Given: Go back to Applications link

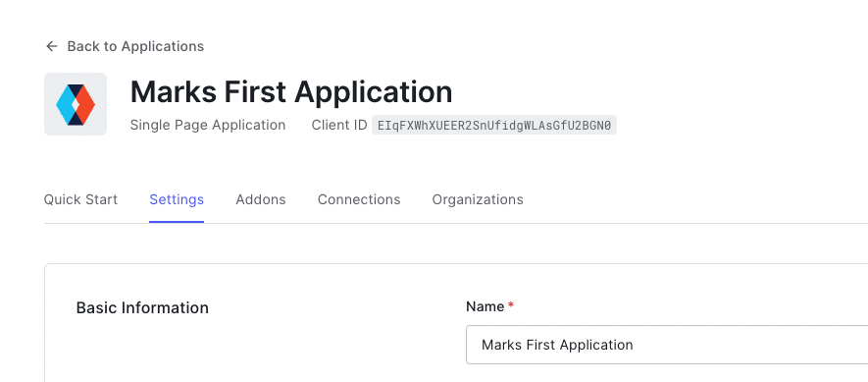Looking at the screenshot, I should pos(135,46).
